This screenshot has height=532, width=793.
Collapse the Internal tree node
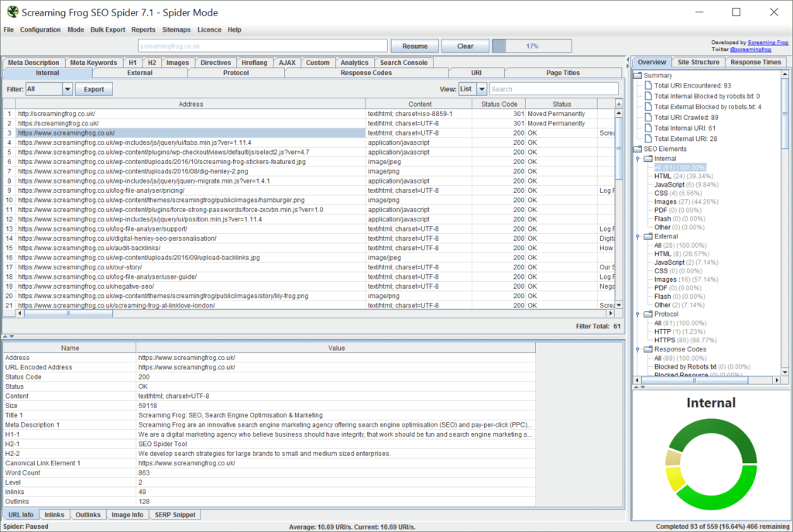click(638, 159)
